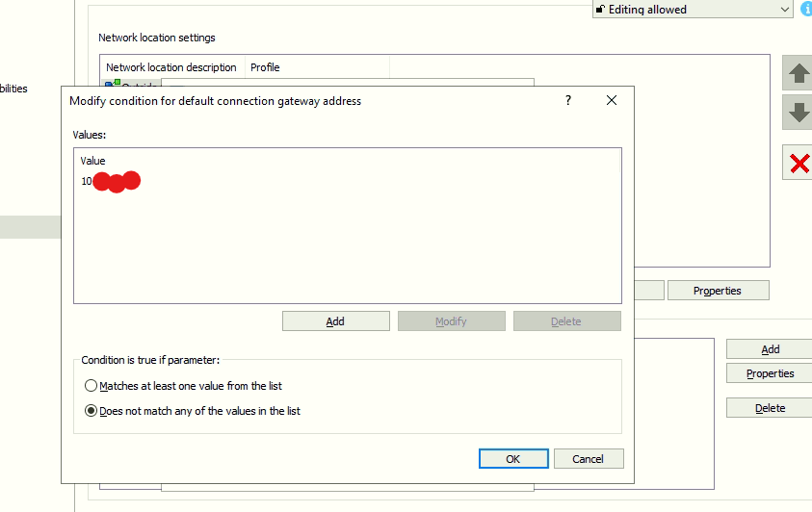812x512 pixels.
Task: Open the Editing allowed dropdown
Action: pos(783,10)
